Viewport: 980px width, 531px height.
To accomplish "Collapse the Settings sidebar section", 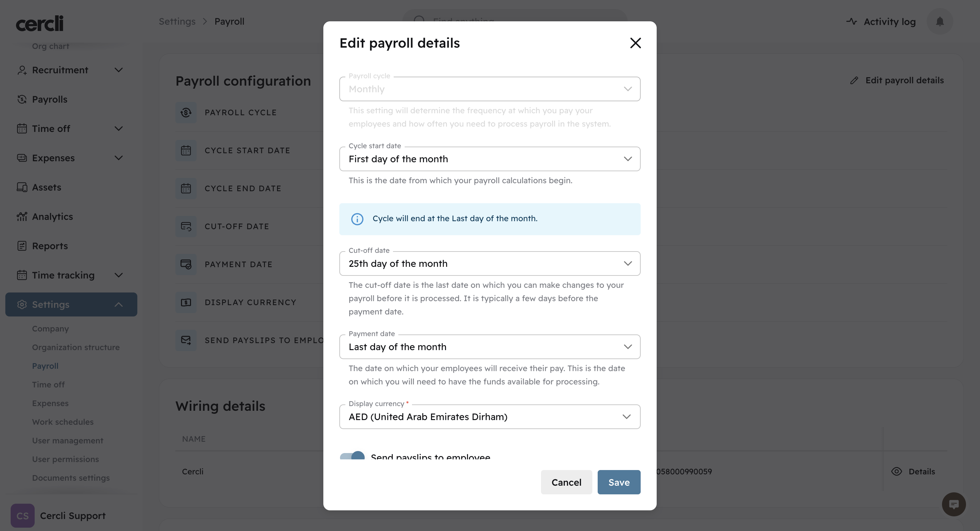I will pos(119,304).
